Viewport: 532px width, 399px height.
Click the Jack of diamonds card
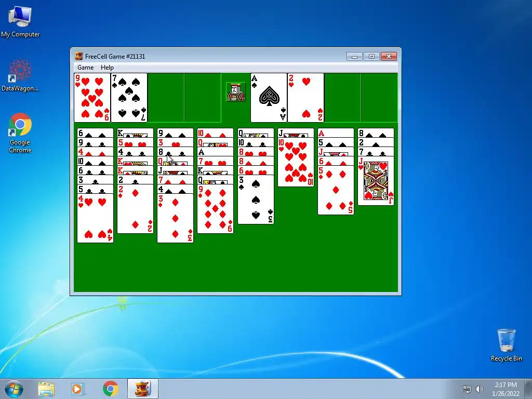coord(336,152)
